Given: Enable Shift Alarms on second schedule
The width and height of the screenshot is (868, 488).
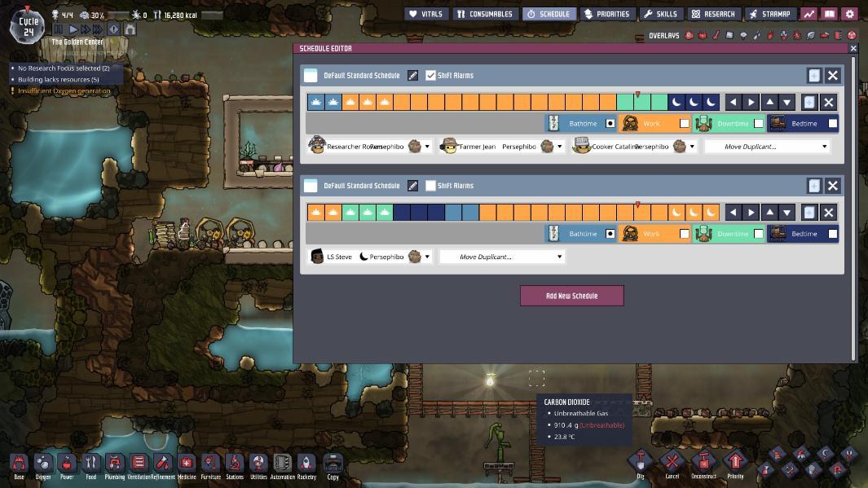Looking at the screenshot, I should point(430,186).
